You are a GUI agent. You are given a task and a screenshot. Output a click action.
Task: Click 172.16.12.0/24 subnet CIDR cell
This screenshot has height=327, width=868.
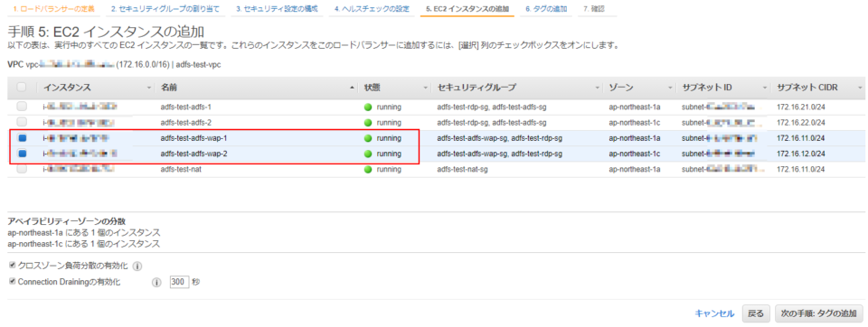(802, 154)
